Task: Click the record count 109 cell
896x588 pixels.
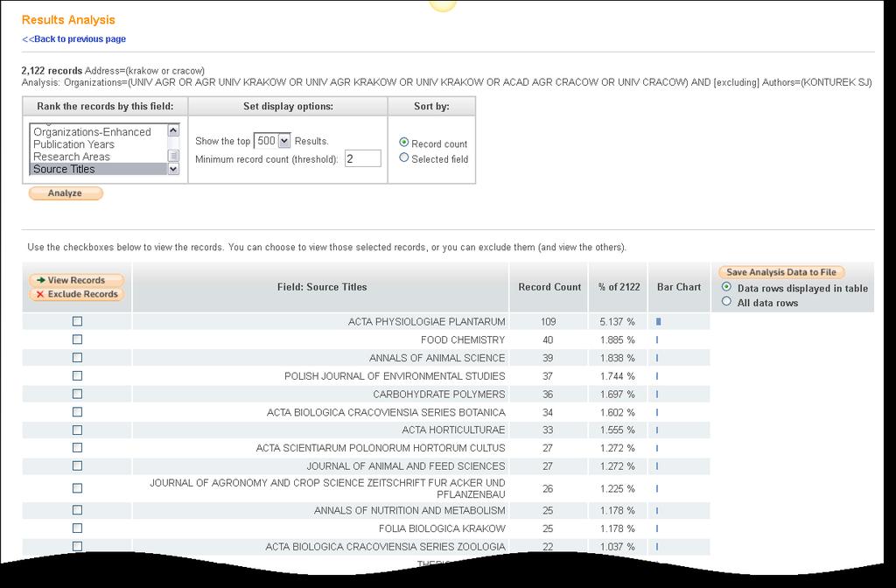Action: click(x=548, y=322)
